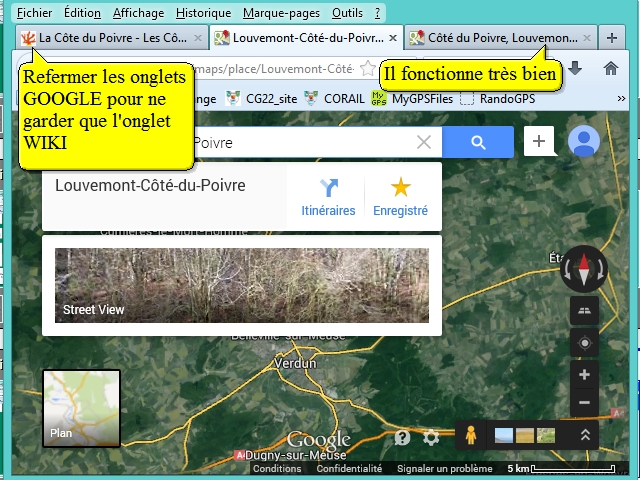The height and width of the screenshot is (480, 640).
Task: Go to the home page
Action: 611,68
